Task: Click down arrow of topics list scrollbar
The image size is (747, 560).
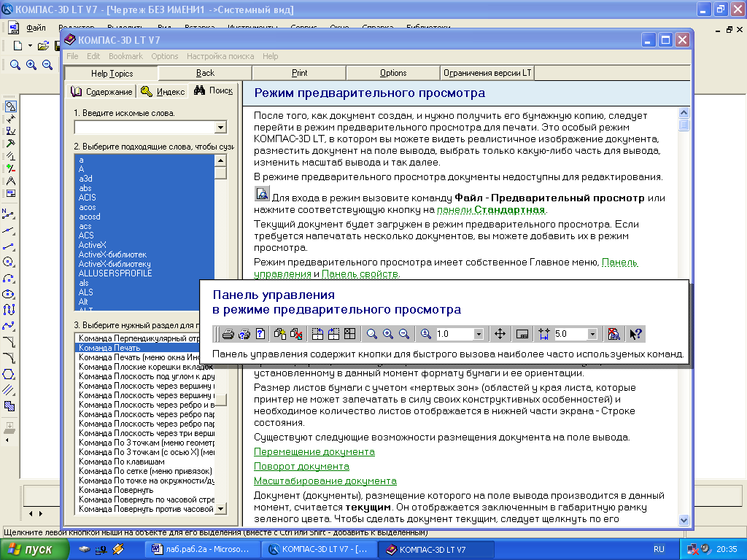Action: (x=220, y=509)
